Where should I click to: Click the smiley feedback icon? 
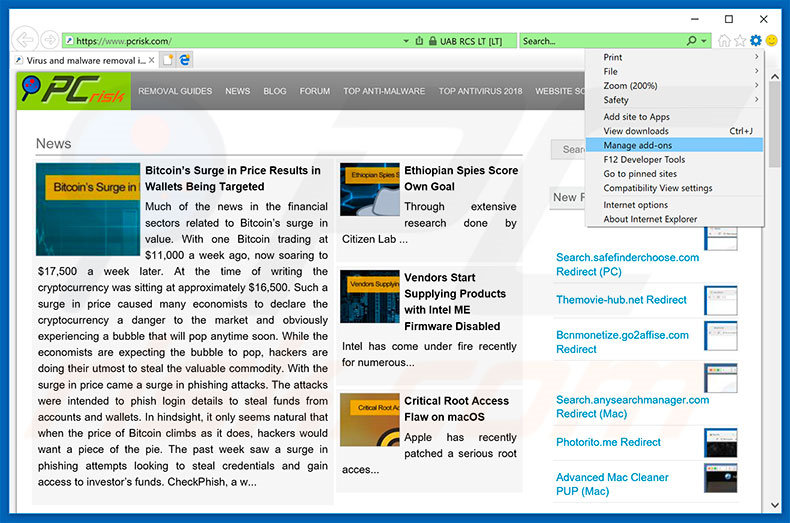tap(771, 41)
